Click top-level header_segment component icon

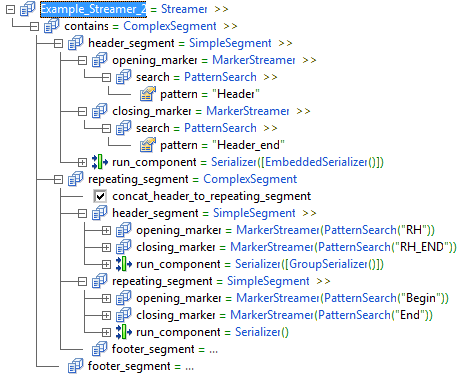click(x=76, y=43)
